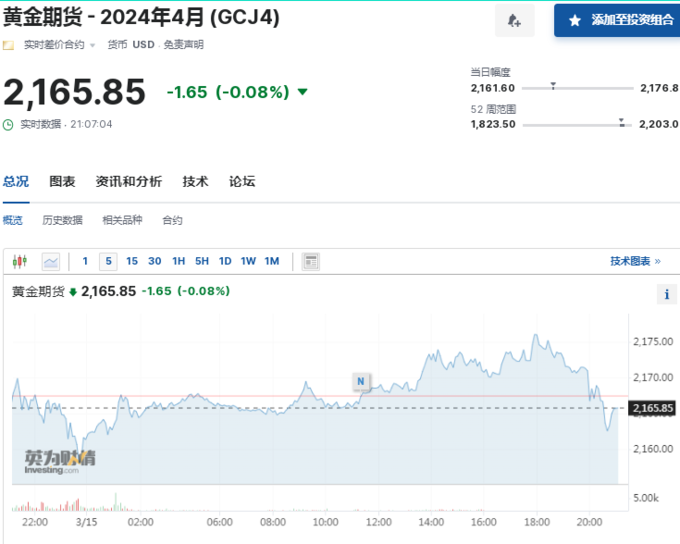Image resolution: width=680 pixels, height=544 pixels.
Task: Click the large 2,165.85 price text
Action: coord(74,92)
